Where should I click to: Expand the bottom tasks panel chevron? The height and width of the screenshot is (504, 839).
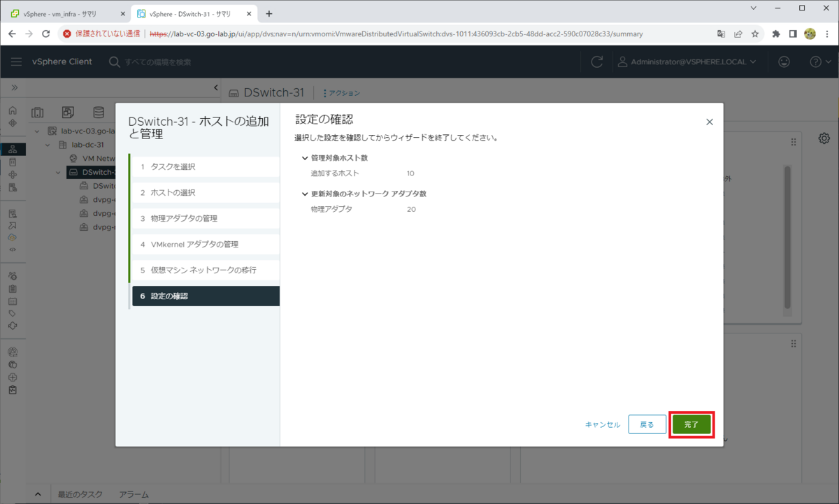coord(38,494)
